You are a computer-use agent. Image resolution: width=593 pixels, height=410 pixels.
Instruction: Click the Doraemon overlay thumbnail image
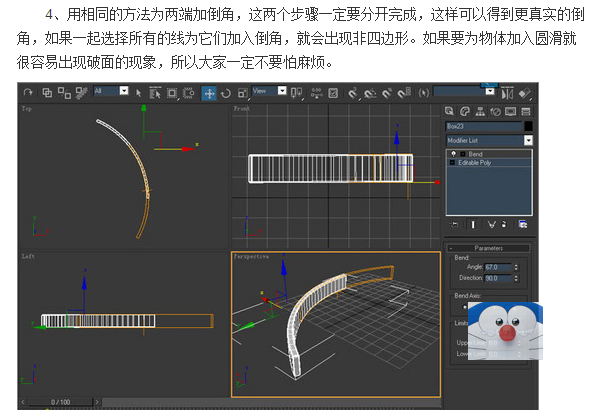[x=505, y=331]
